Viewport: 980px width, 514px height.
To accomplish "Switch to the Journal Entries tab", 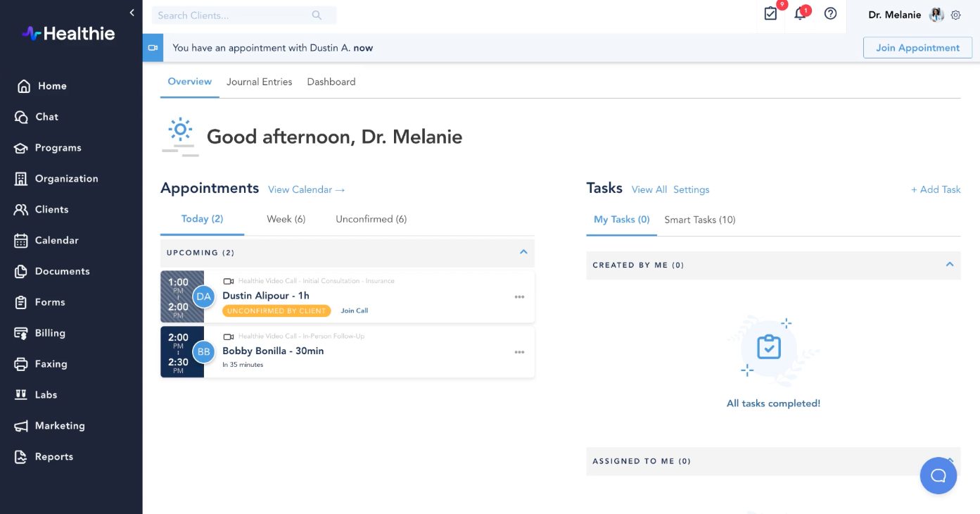I will pyautogui.click(x=259, y=82).
